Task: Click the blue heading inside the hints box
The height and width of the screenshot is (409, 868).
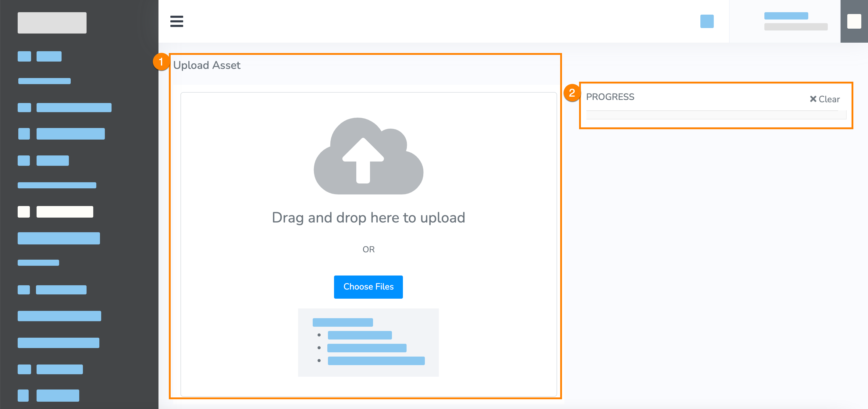Action: (343, 322)
